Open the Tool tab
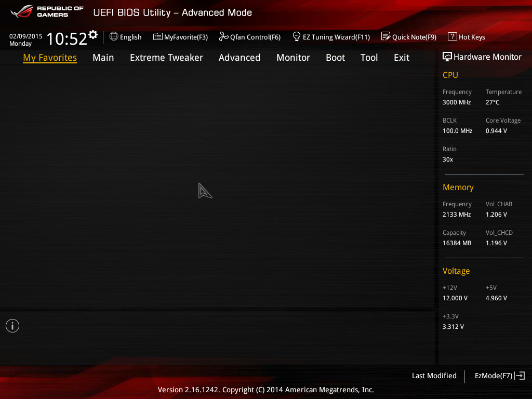 point(369,58)
